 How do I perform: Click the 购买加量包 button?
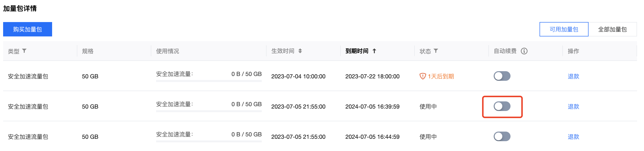click(28, 29)
